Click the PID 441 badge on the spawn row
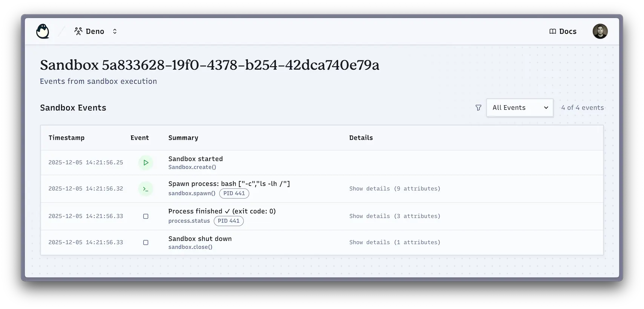This screenshot has width=644, height=309. pyautogui.click(x=234, y=193)
